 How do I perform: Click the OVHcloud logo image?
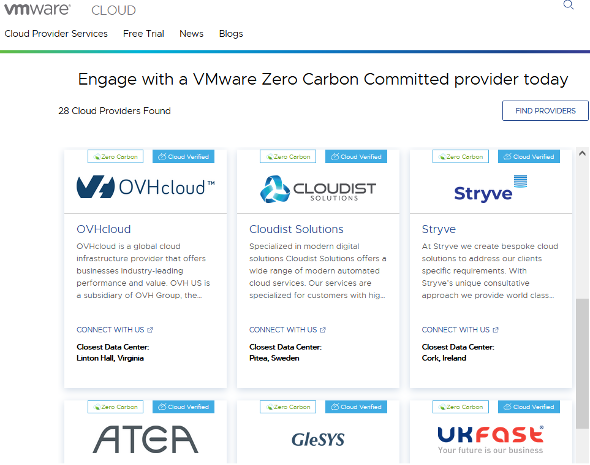click(x=146, y=187)
